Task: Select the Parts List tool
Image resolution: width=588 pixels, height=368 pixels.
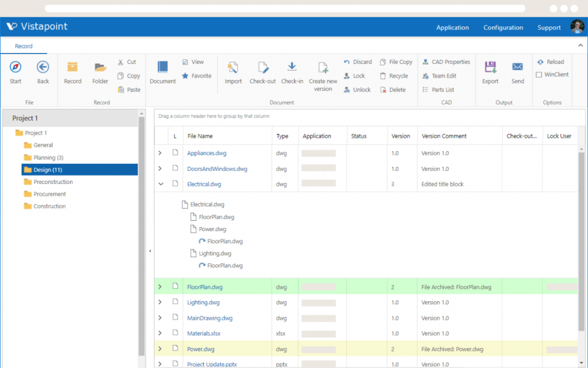Action: coord(442,89)
